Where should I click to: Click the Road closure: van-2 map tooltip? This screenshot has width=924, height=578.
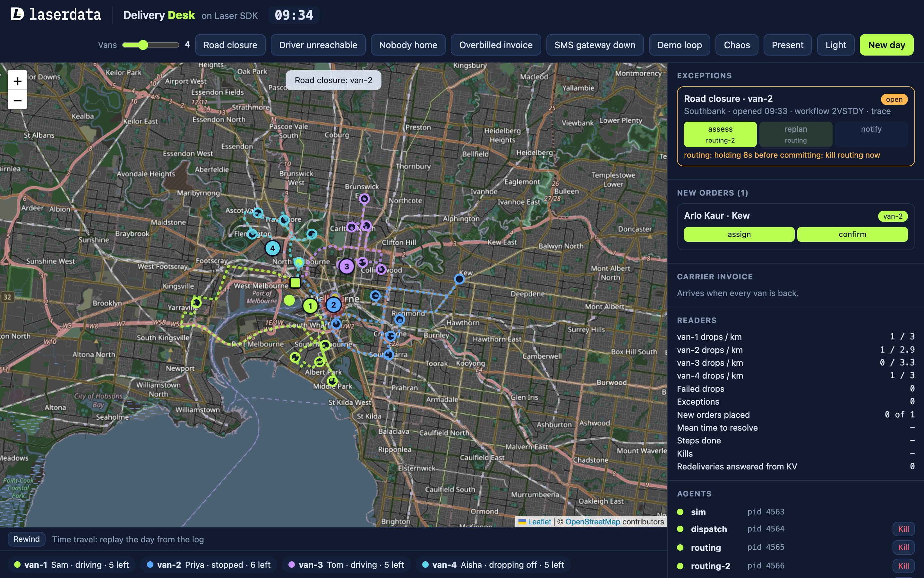(333, 80)
